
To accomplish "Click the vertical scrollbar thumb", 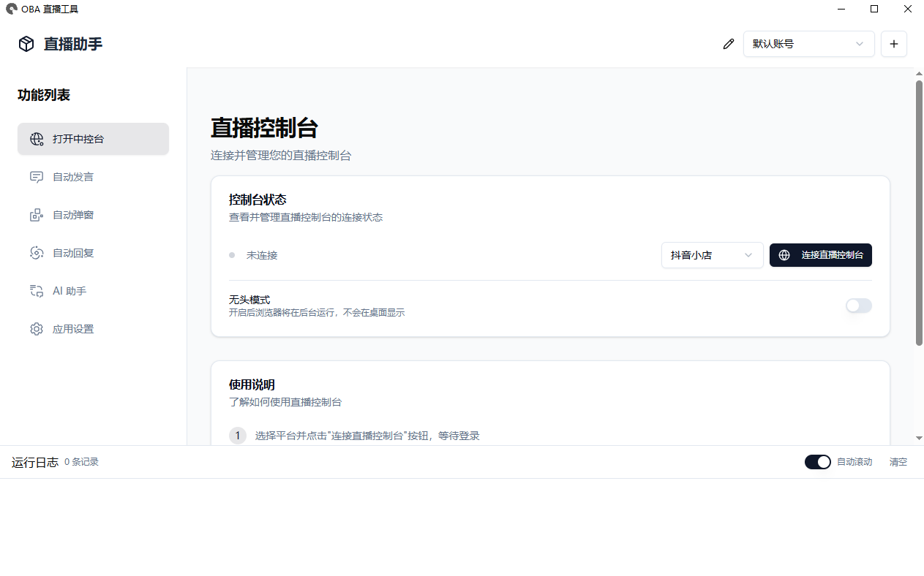I will coord(919,212).
